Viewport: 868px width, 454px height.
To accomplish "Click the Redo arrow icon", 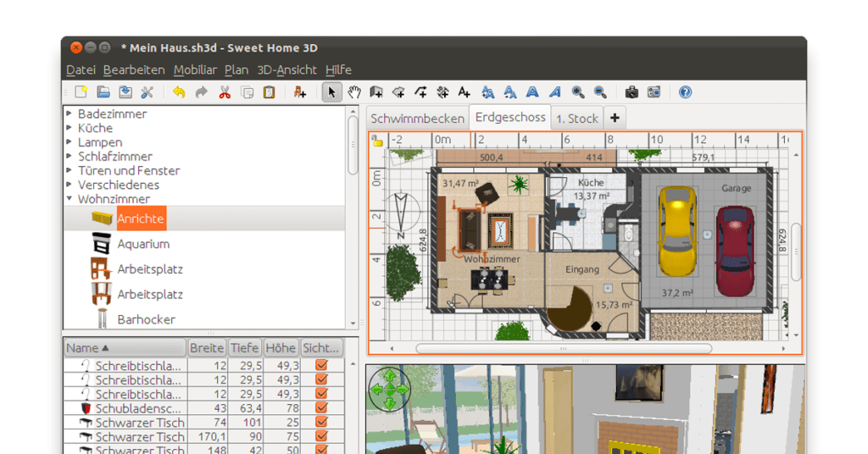I will click(x=202, y=91).
